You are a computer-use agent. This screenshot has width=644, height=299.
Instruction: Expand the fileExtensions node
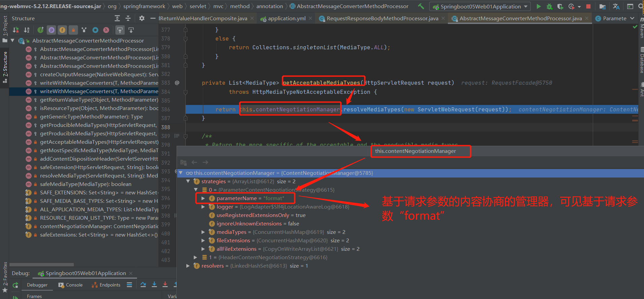[x=203, y=240]
